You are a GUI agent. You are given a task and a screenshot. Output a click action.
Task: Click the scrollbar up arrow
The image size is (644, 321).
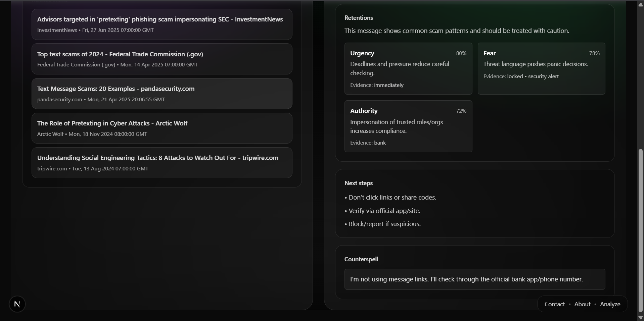point(640,5)
